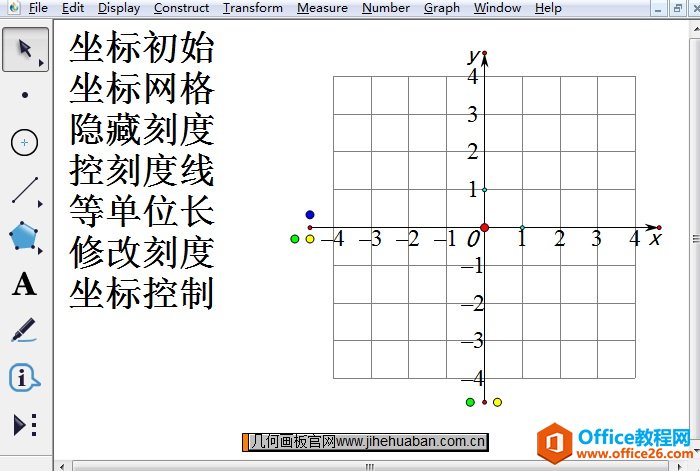
Task: Open the Help menu
Action: [548, 8]
